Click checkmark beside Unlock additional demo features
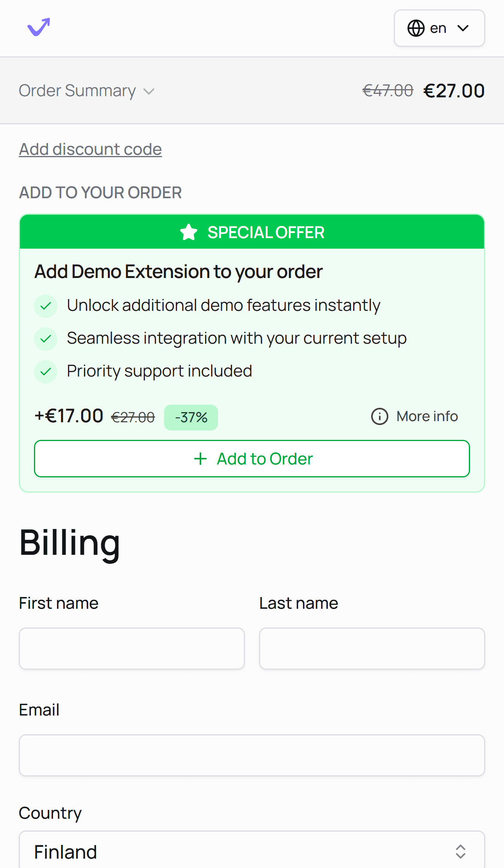Image resolution: width=504 pixels, height=868 pixels. (46, 306)
